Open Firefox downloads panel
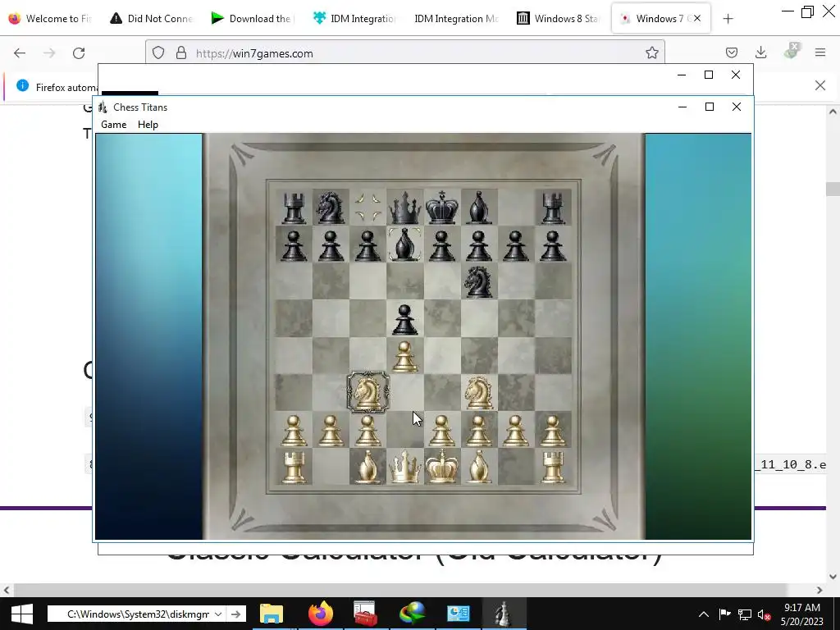840x630 pixels. pos(760,52)
